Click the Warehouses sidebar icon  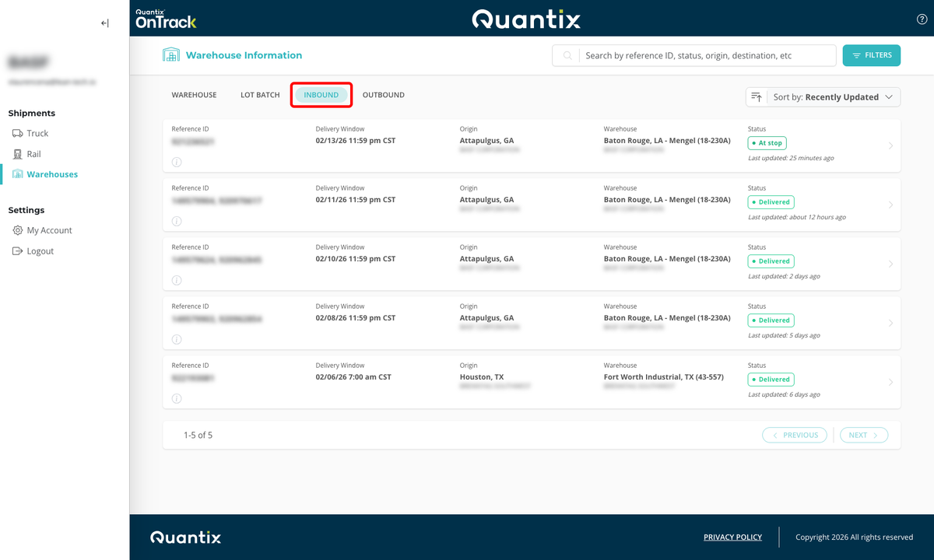pos(17,173)
